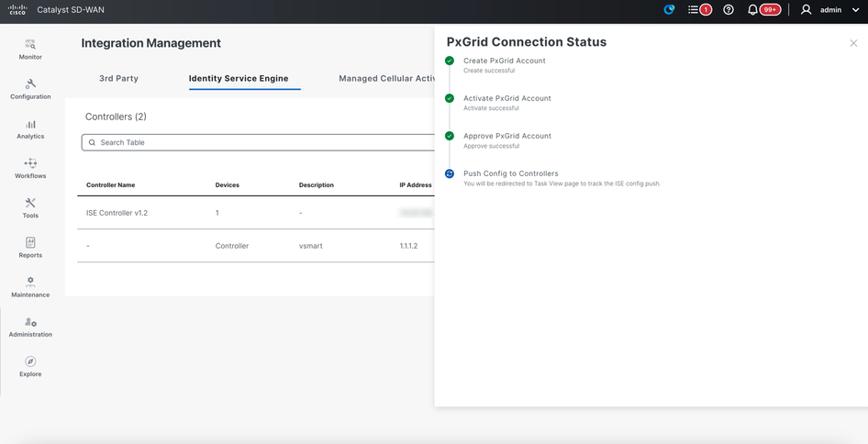Open Workflows from the sidebar
Viewport: 868px width, 444px height.
[30, 169]
